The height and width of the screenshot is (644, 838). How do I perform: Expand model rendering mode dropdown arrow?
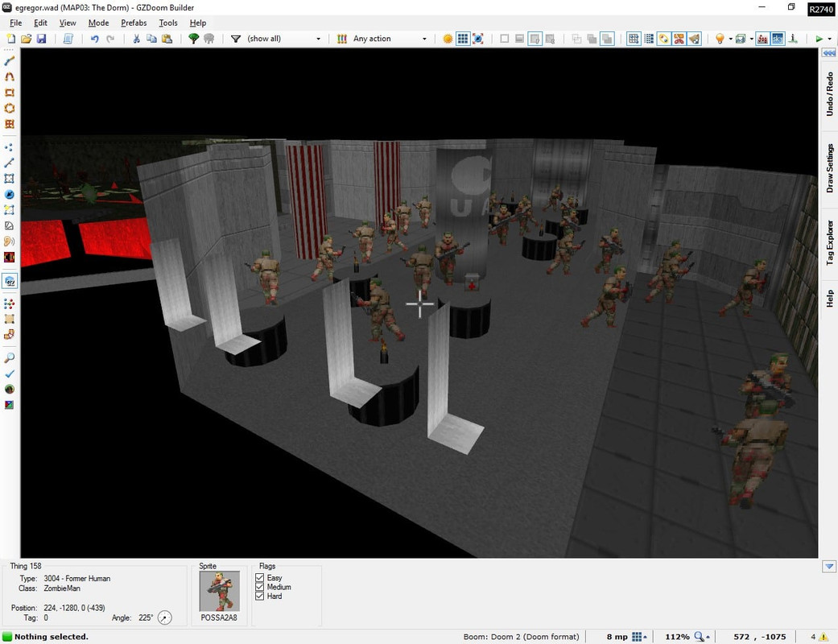[x=751, y=39]
